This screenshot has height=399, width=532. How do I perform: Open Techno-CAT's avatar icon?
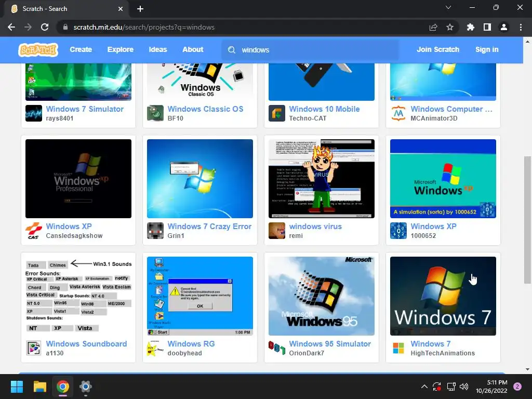click(x=277, y=113)
